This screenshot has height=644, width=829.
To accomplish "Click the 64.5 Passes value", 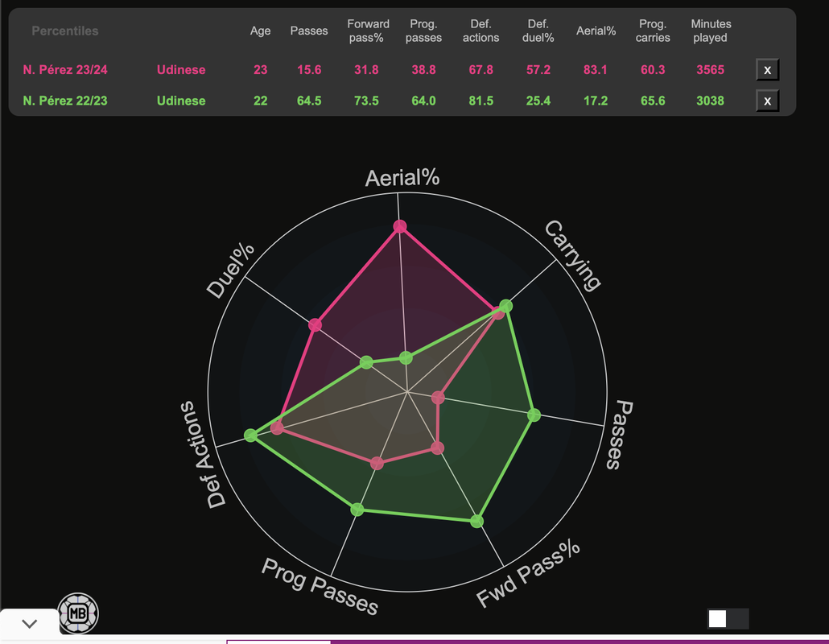I will (309, 101).
